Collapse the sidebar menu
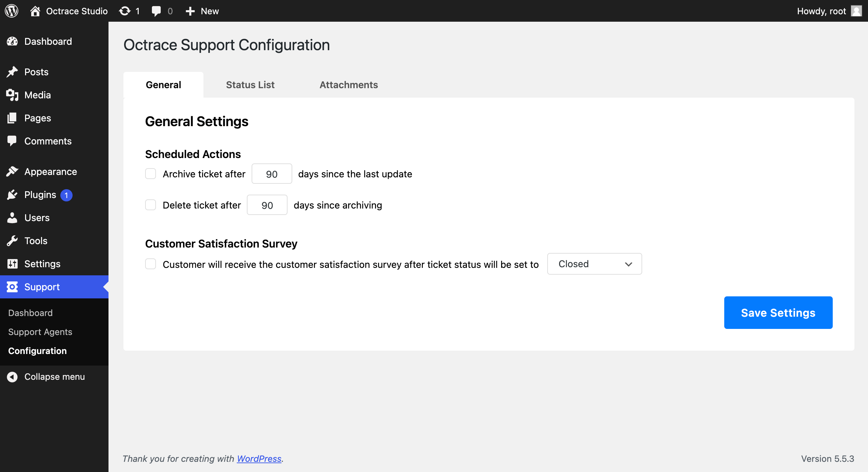Screen dimensions: 868x472 [55, 377]
